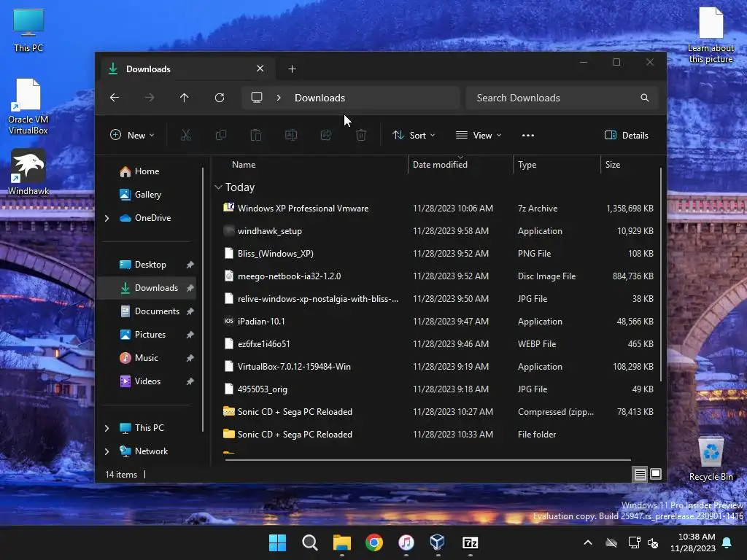Expand Network tree node
The height and width of the screenshot is (560, 747).
(x=107, y=451)
